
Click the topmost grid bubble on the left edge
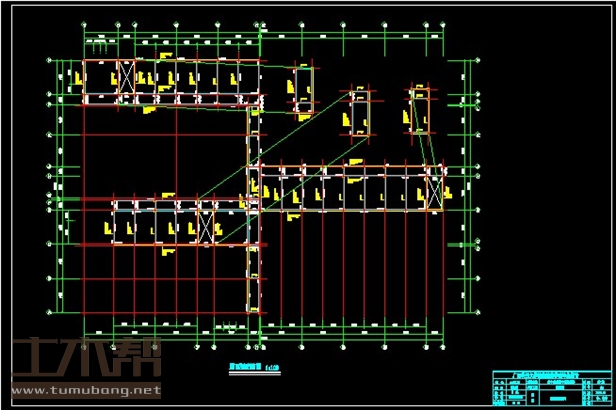pyautogui.click(x=51, y=61)
